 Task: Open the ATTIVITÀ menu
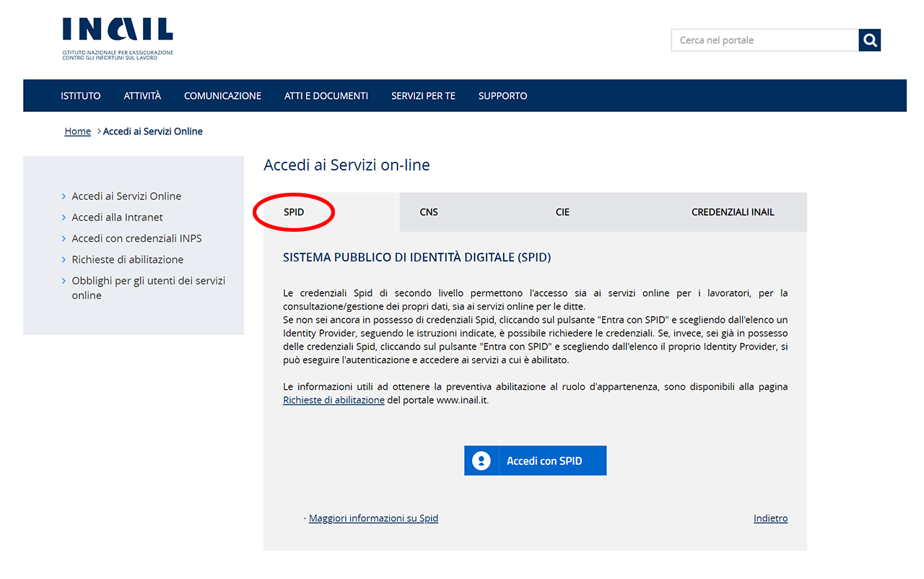pos(142,96)
